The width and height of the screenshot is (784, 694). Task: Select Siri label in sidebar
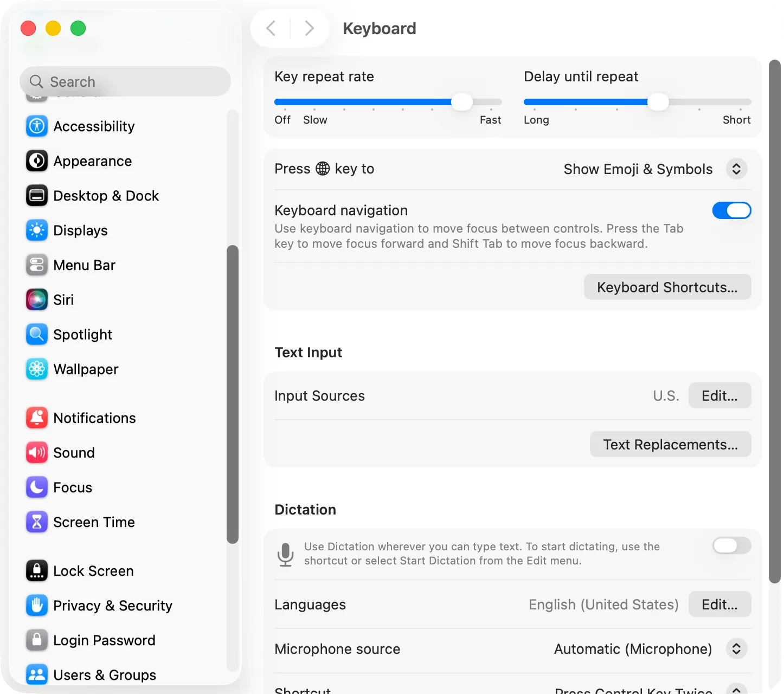(63, 300)
